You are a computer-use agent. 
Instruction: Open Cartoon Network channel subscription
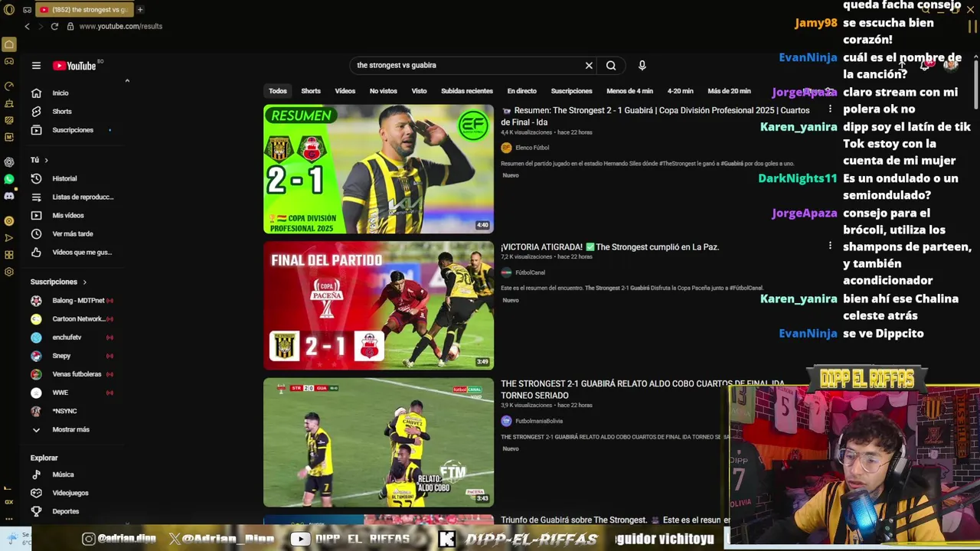point(72,319)
